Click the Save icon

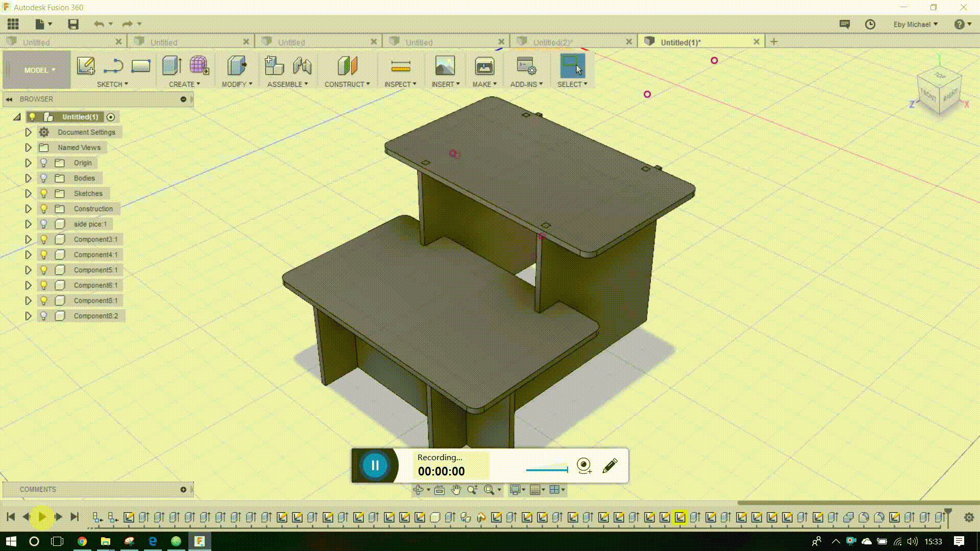[x=73, y=24]
